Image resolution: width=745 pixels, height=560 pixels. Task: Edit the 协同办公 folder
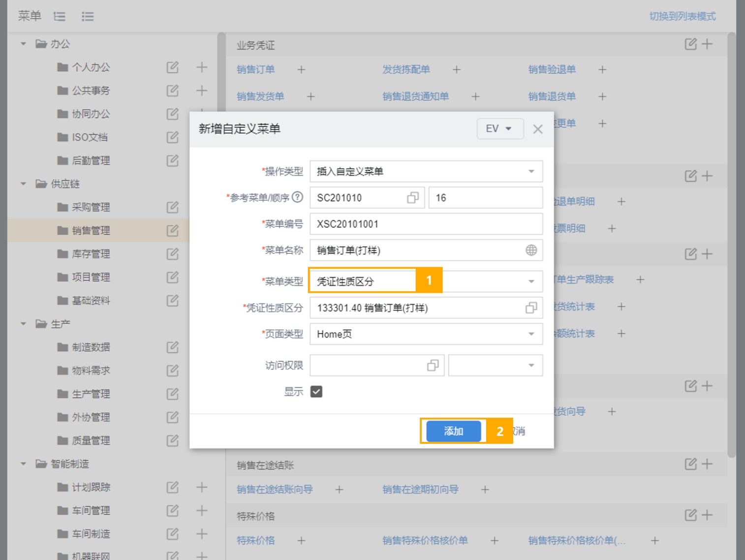point(172,114)
